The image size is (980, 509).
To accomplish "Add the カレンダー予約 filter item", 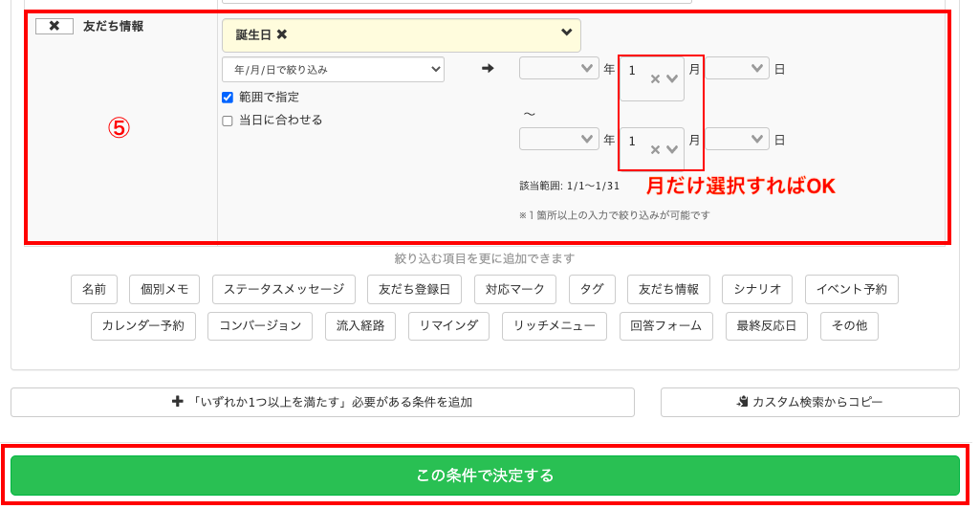I will coord(143,326).
